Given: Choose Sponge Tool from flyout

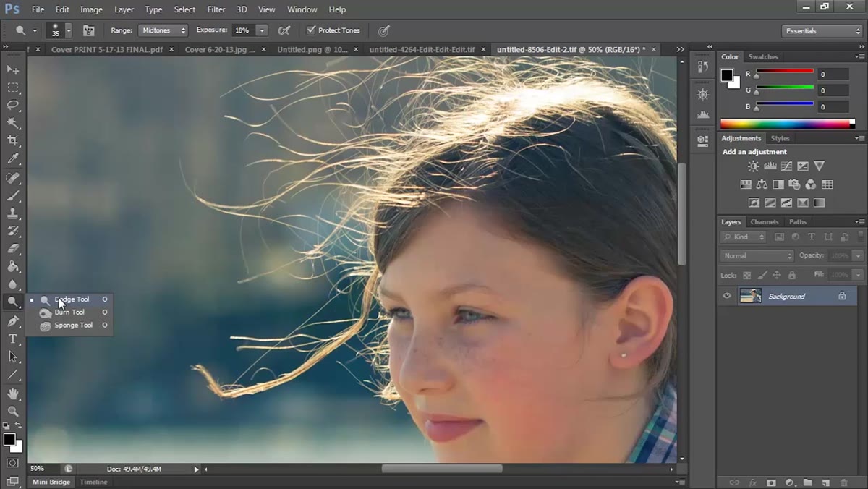Looking at the screenshot, I should (69, 326).
